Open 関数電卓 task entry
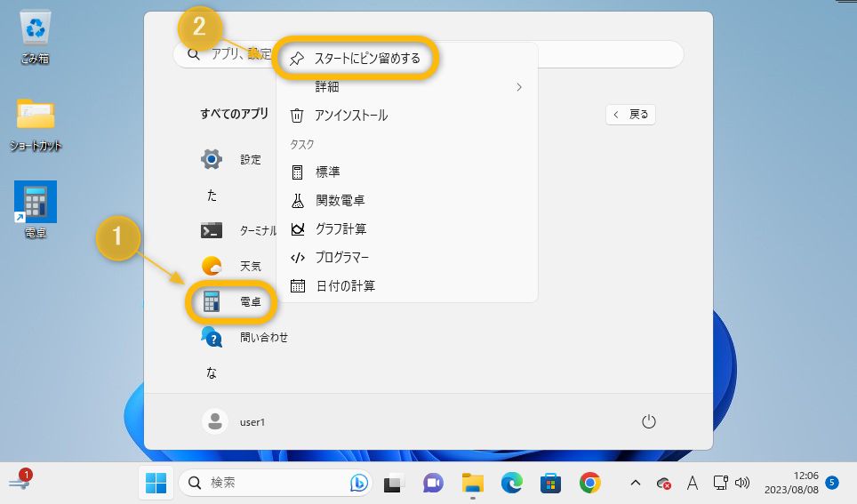Image resolution: width=857 pixels, height=504 pixels. (x=407, y=201)
